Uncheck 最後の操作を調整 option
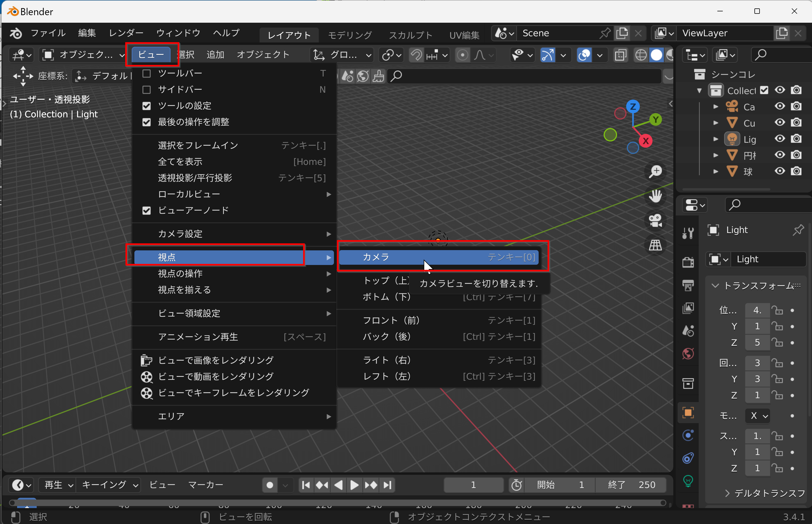The width and height of the screenshot is (812, 524). (146, 122)
